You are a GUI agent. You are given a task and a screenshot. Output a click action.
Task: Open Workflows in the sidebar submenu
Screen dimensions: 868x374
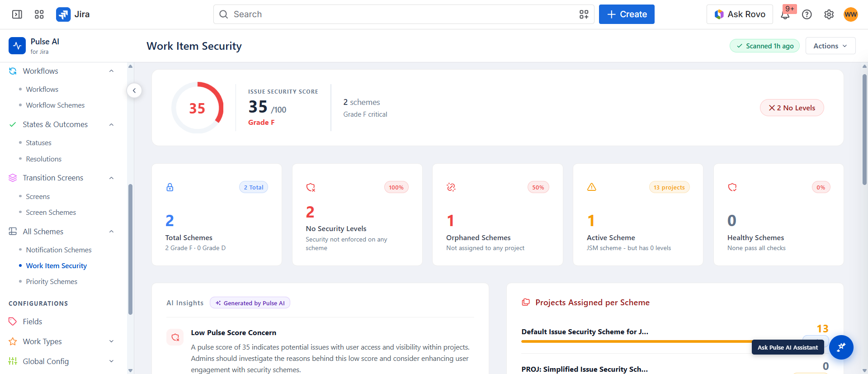pos(42,89)
